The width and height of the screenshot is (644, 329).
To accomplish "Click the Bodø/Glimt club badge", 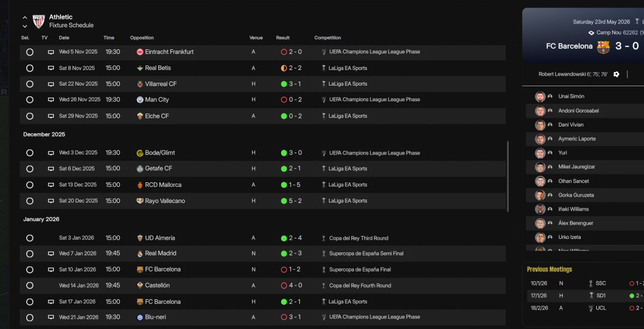I will click(x=140, y=153).
